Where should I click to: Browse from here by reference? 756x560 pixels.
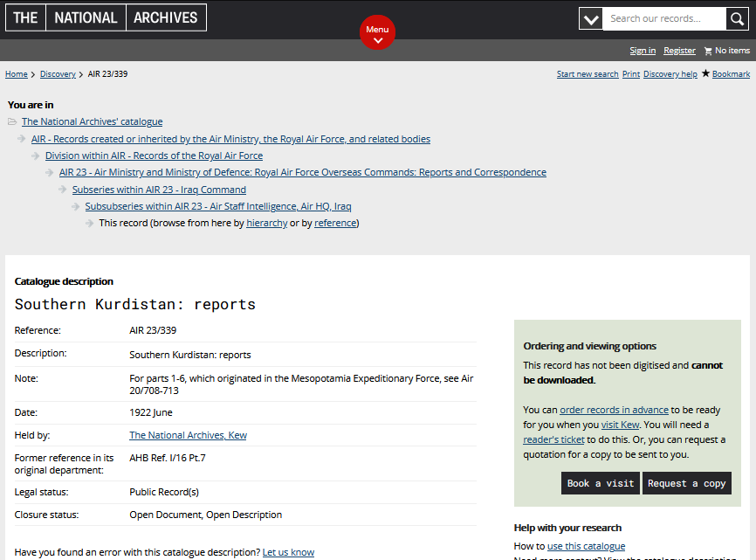point(335,223)
